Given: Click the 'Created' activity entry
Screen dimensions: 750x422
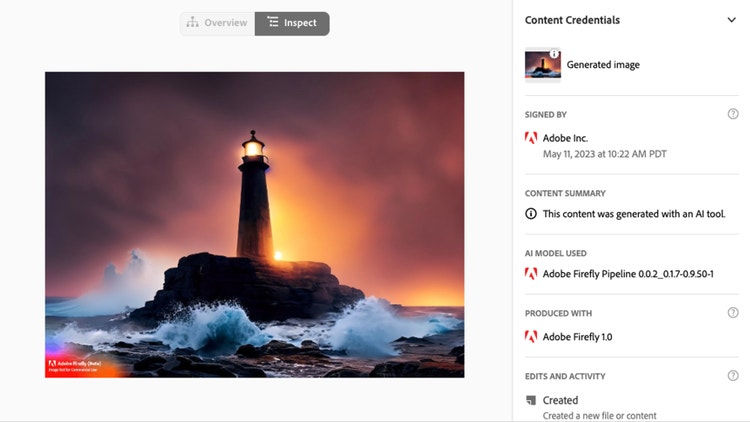Looking at the screenshot, I should [560, 400].
